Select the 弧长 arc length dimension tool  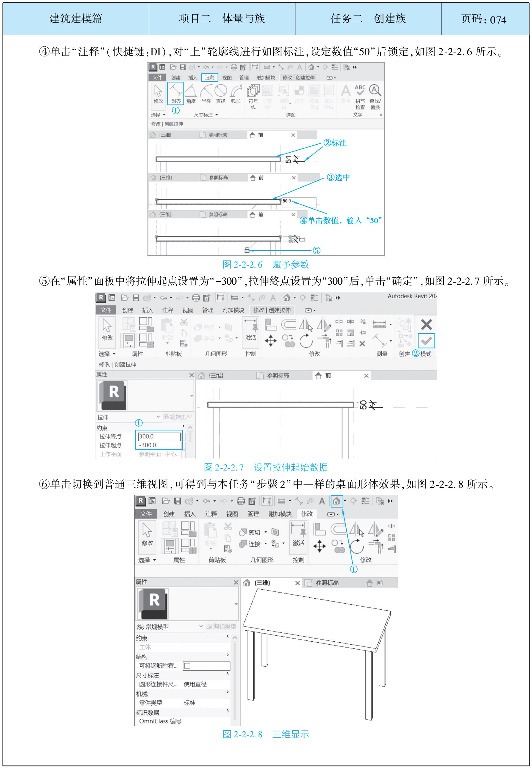tap(236, 94)
